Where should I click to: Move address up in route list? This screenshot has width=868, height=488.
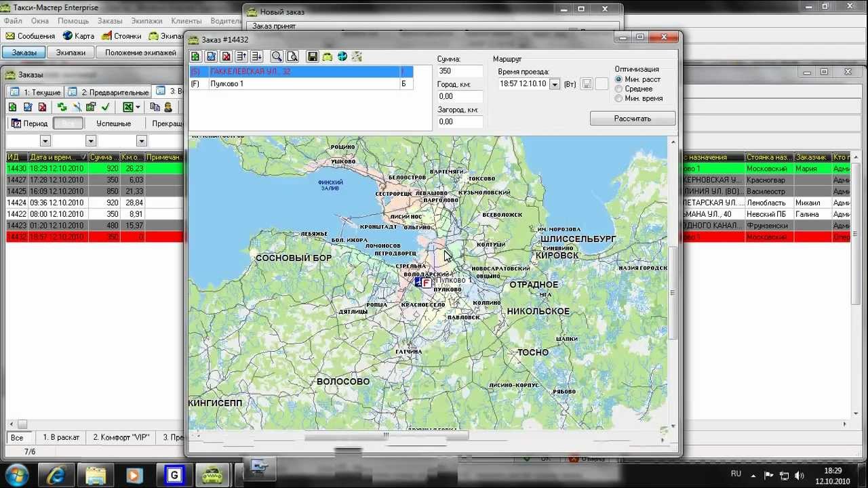[241, 57]
